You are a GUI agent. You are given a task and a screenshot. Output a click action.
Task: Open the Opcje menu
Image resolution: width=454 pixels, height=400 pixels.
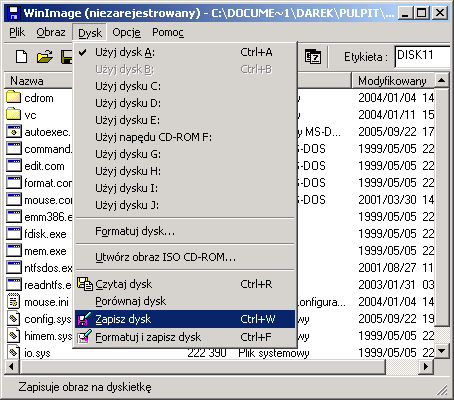point(126,32)
